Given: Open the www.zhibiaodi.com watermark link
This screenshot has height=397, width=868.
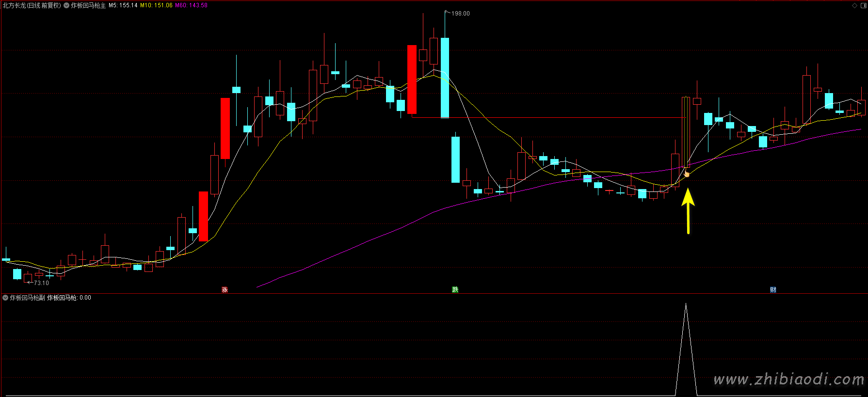Looking at the screenshot, I should click(x=788, y=380).
